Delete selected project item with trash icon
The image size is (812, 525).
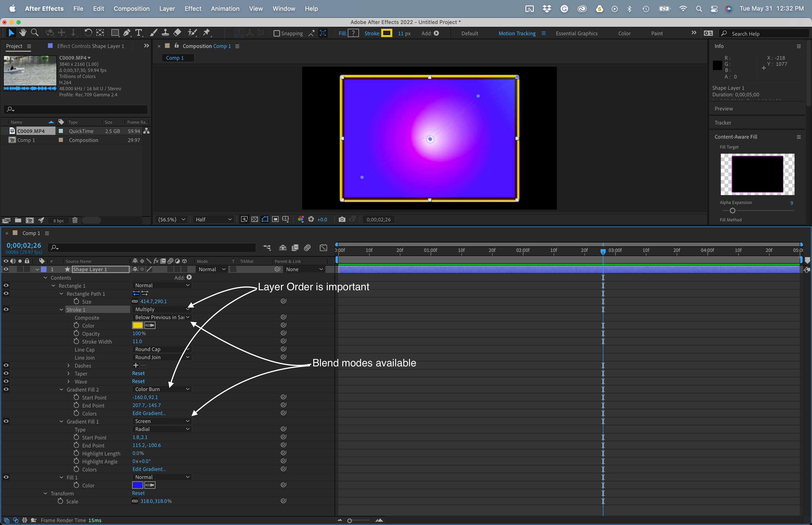75,220
